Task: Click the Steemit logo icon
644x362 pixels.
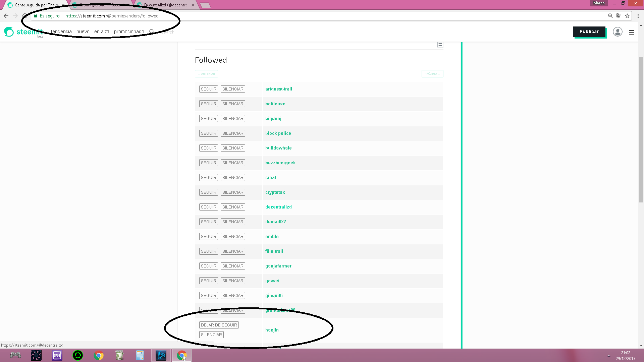Action: (x=9, y=32)
